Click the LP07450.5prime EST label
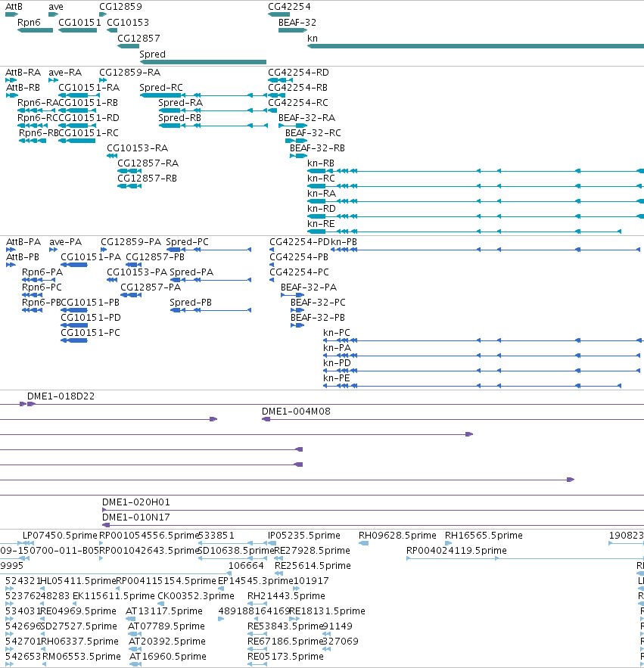This screenshot has height=668, width=644. coord(60,536)
